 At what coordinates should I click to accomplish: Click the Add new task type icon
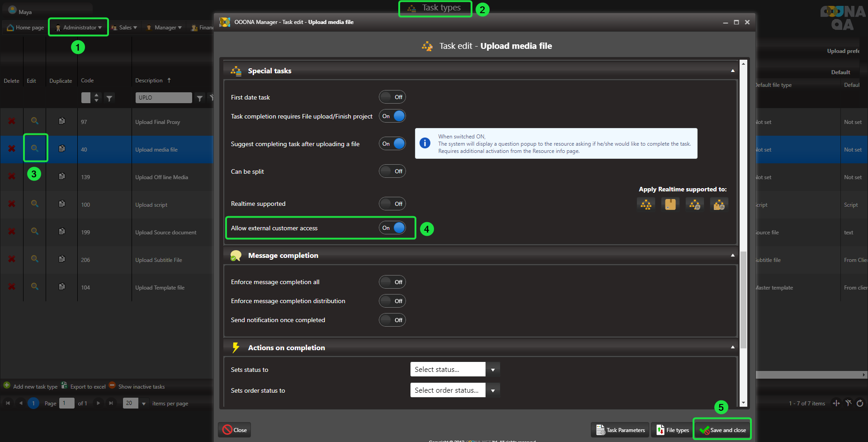tap(7, 385)
